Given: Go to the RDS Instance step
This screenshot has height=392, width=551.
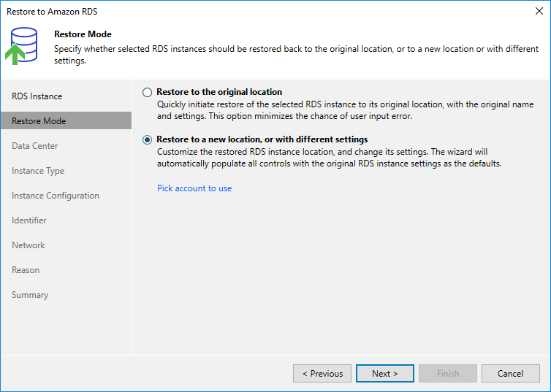Looking at the screenshot, I should point(37,96).
